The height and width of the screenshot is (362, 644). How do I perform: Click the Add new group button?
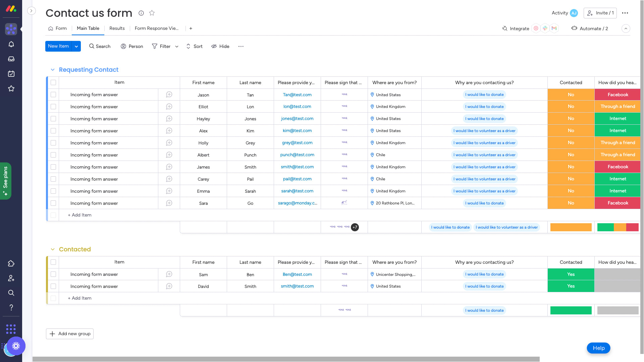[70, 334]
